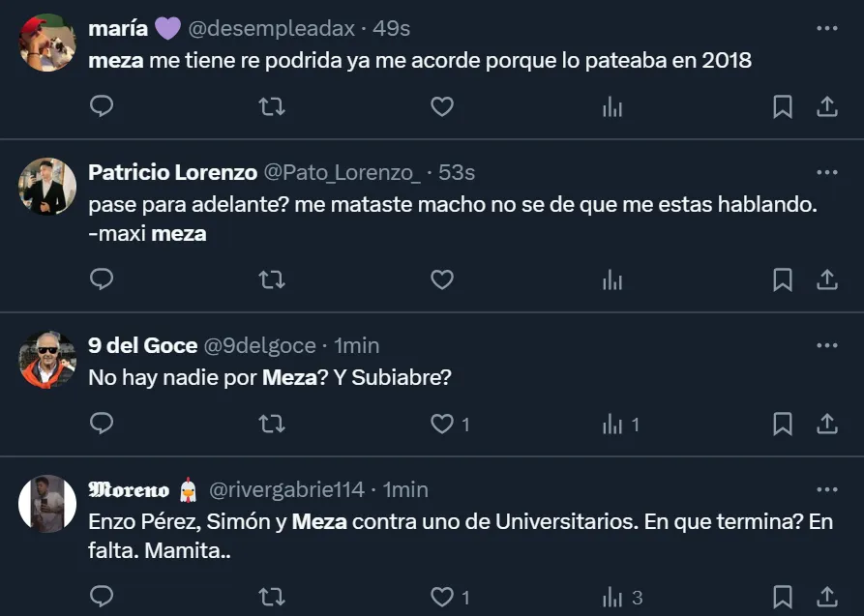Share Patricio Lorenzo's tweet
Image resolution: width=864 pixels, height=616 pixels.
click(827, 279)
